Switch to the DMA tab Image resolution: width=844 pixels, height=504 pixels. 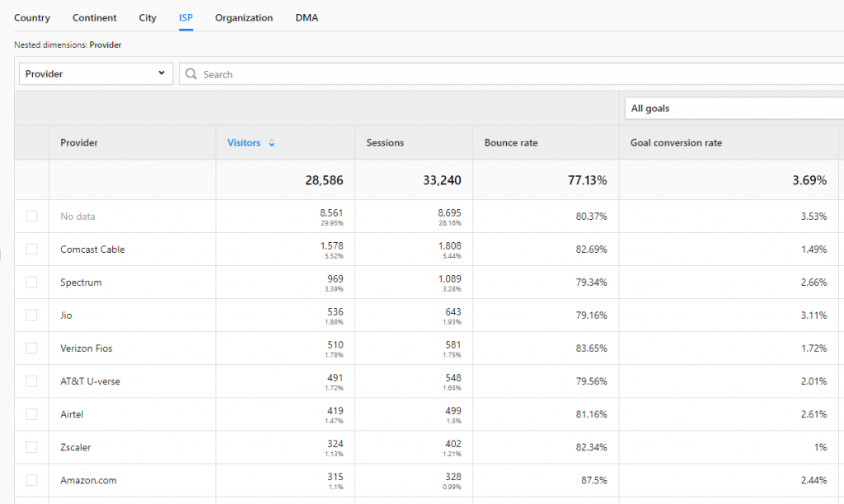tap(307, 18)
